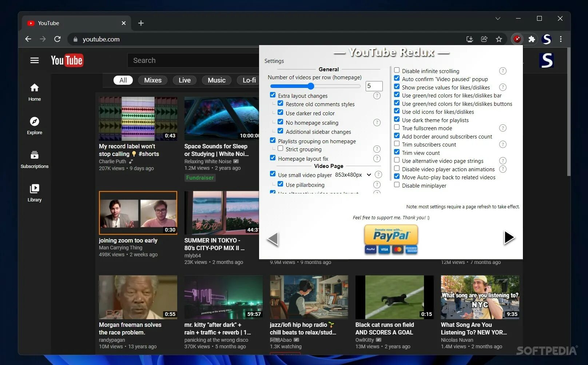This screenshot has width=588, height=365.
Task: Open help for Trim subscribers count
Action: tap(503, 144)
